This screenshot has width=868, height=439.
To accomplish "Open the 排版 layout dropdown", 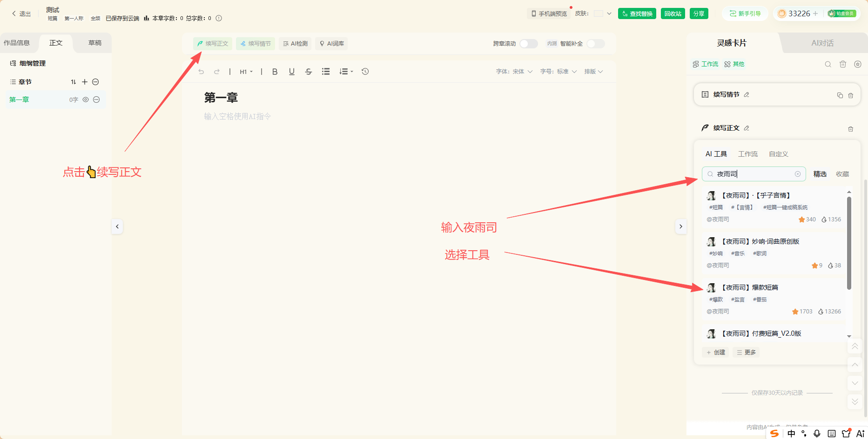I will pos(593,72).
